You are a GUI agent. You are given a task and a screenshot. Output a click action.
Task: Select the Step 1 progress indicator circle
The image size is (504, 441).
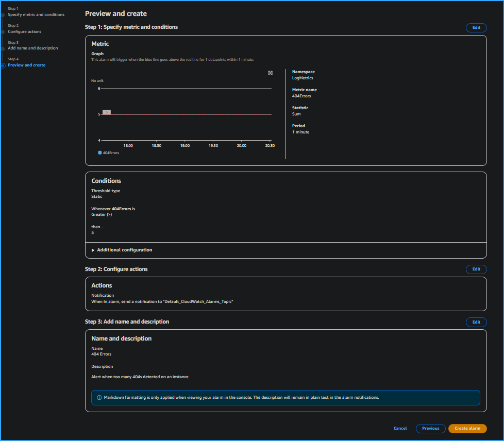[x=4, y=14]
